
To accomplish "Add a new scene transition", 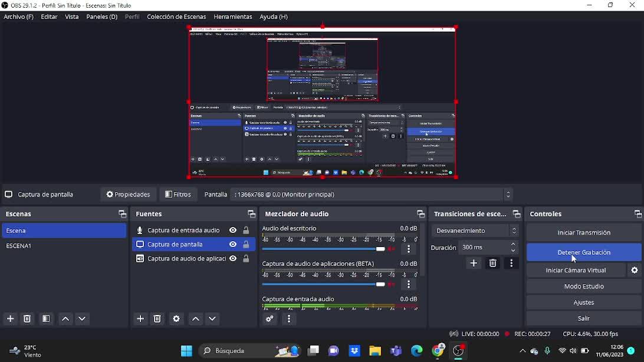I will [474, 264].
